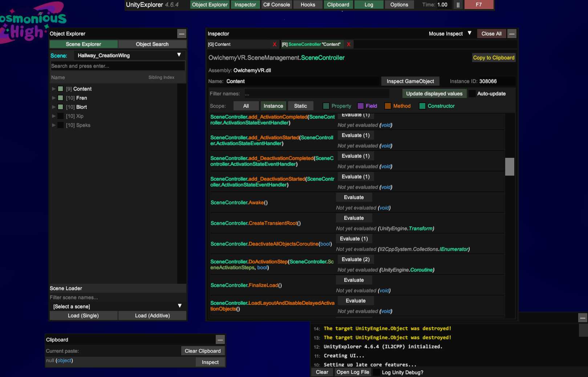This screenshot has height=377, width=588.
Task: Open the C# Console panel
Action: click(x=276, y=4)
